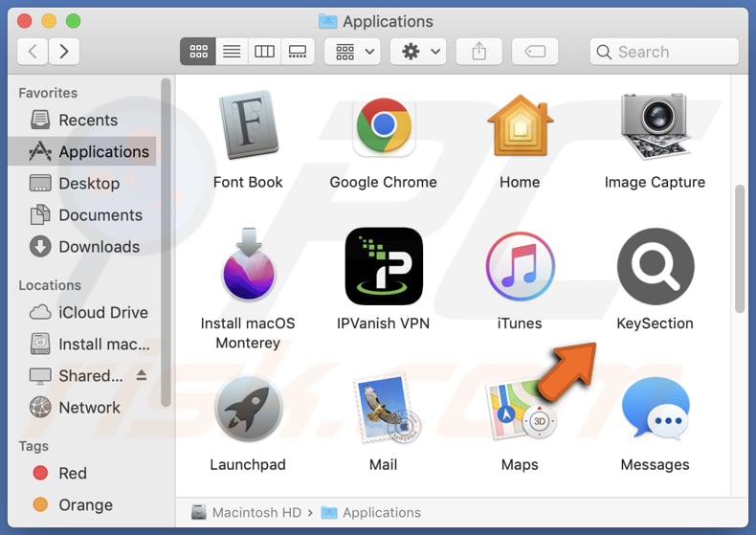
Task: Click the KeySection label text
Action: (656, 323)
